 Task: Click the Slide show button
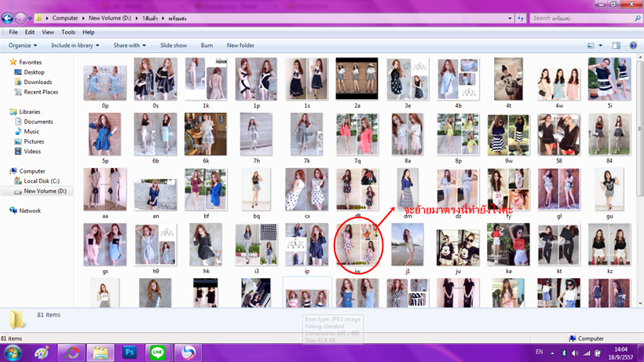(x=174, y=46)
